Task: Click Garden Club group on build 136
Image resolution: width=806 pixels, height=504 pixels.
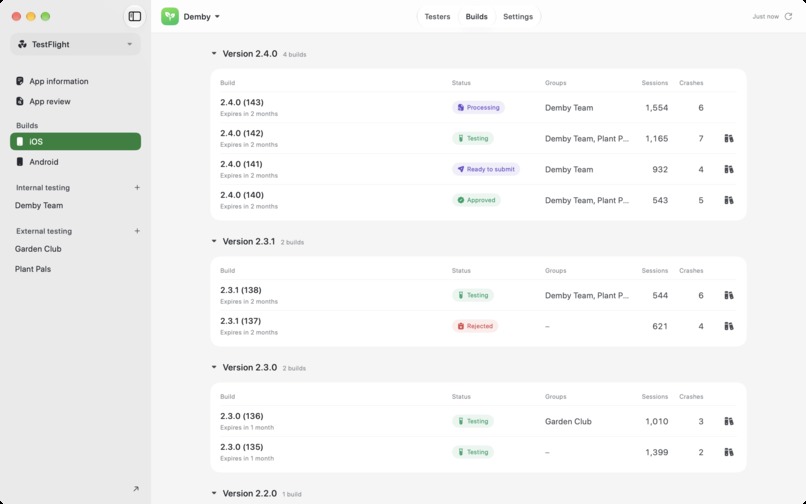Action: click(568, 421)
